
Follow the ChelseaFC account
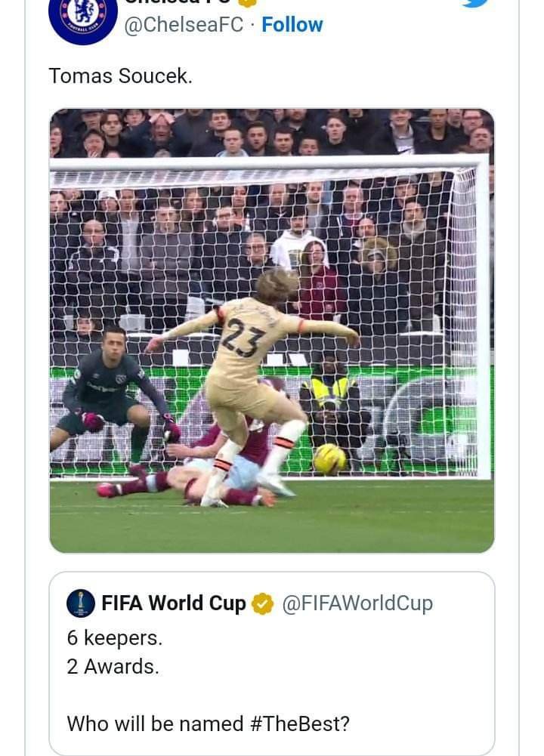point(292,25)
